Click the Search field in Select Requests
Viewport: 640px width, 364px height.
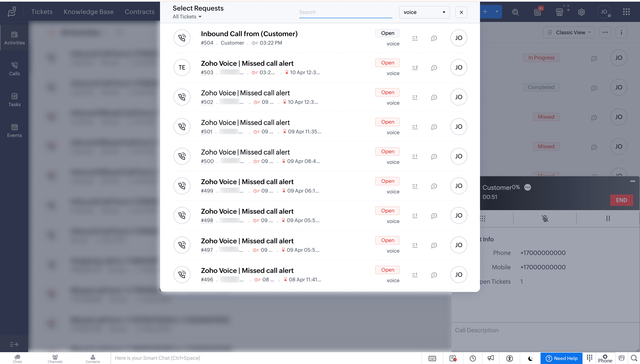(345, 12)
